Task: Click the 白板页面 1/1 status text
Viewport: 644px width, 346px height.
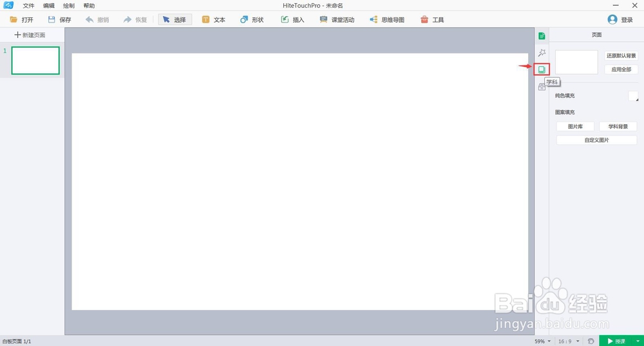Action: tap(17, 341)
